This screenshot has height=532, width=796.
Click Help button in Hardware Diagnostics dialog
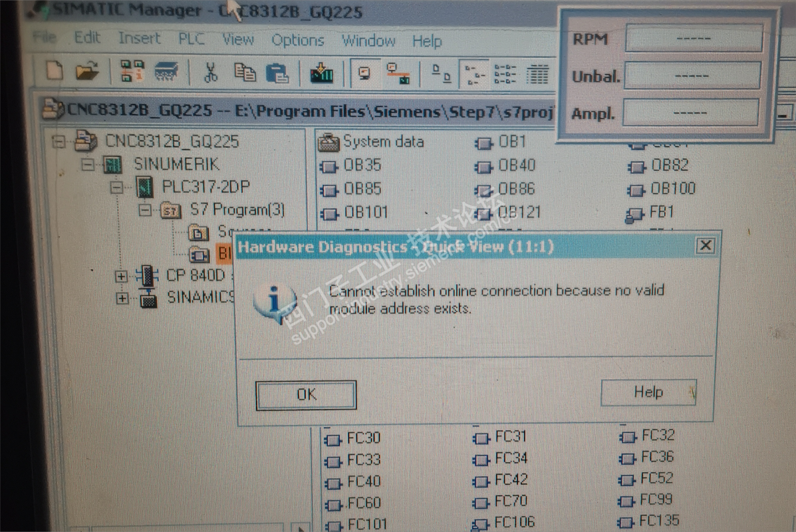pos(648,392)
